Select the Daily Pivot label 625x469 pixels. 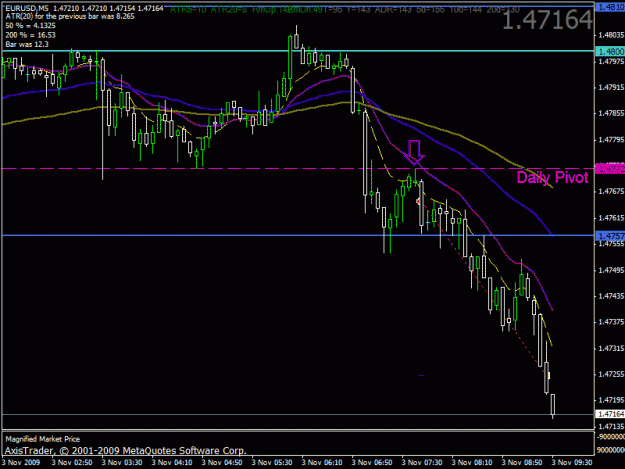552,177
